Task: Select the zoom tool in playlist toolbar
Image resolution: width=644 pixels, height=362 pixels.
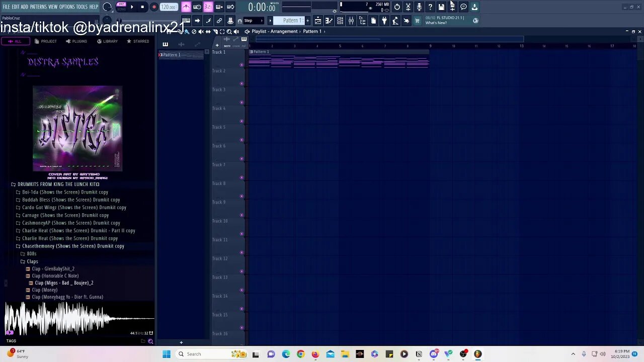Action: (x=229, y=32)
